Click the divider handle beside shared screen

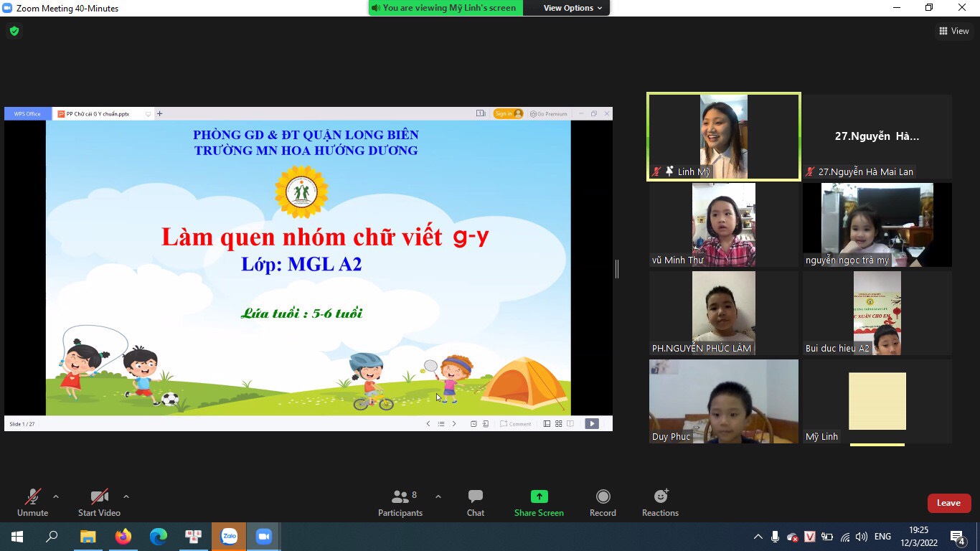pyautogui.click(x=617, y=268)
